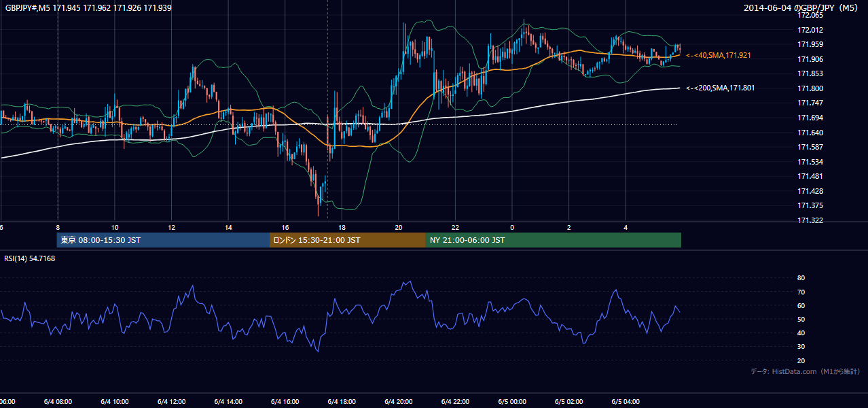Click the Tokyo 08:00-15:30 JST session bar
Viewport: 868px width, 408px height.
click(163, 240)
